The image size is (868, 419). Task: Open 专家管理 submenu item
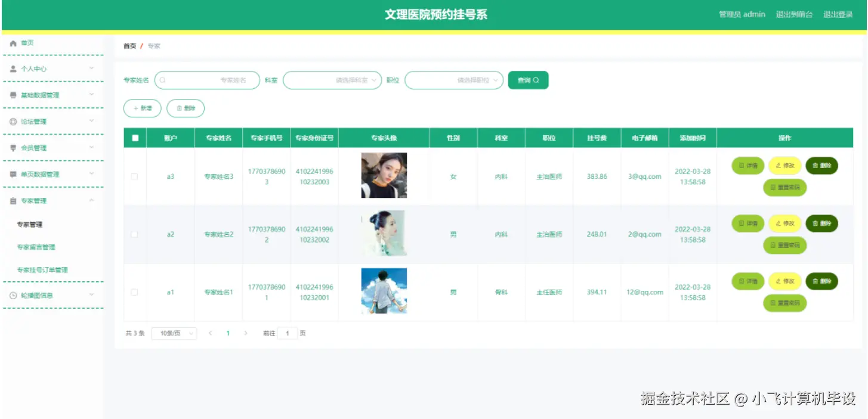pos(30,225)
